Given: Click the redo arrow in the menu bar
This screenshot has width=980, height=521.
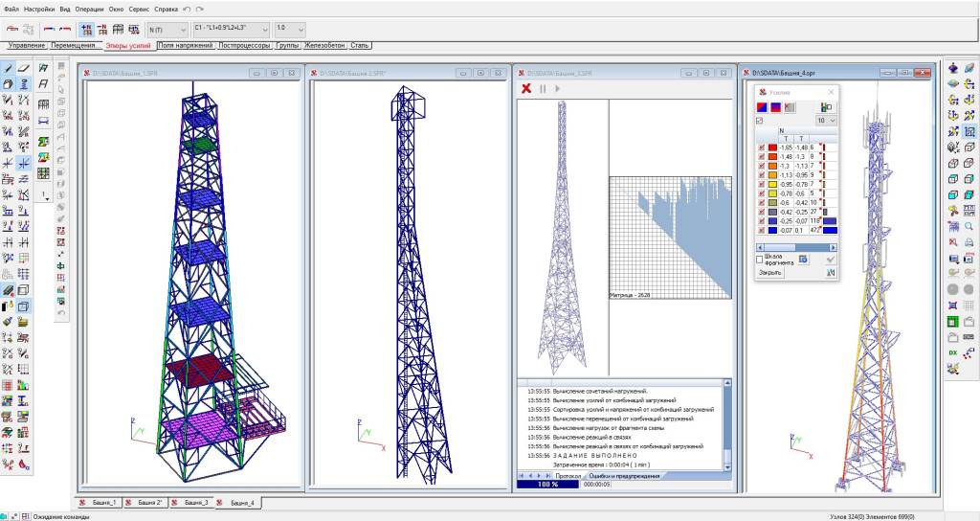Looking at the screenshot, I should [200, 9].
